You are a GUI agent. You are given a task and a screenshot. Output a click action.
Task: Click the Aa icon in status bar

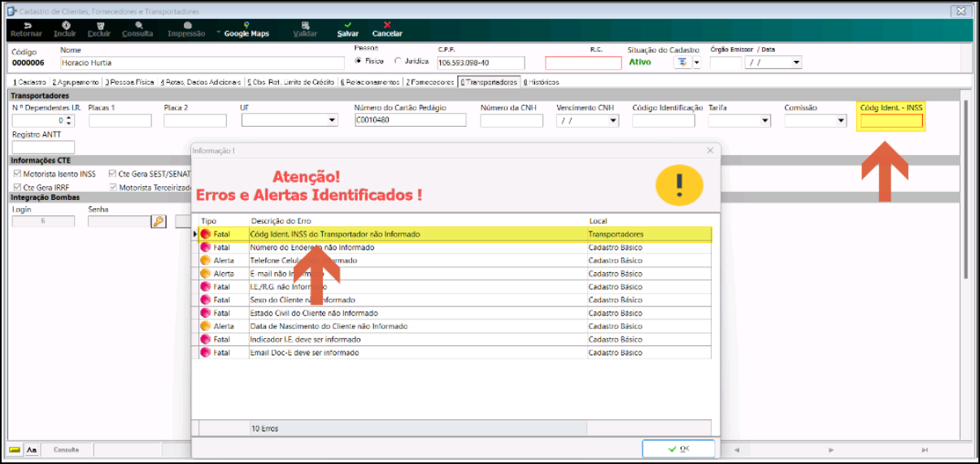coord(32,449)
